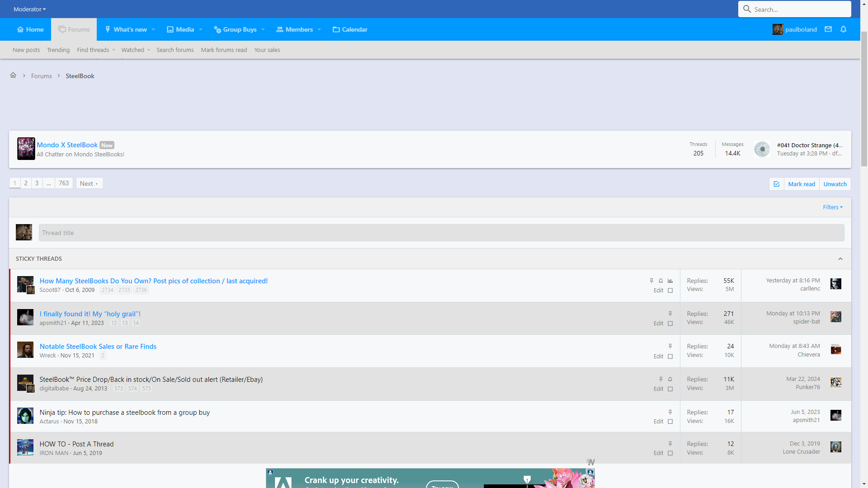The width and height of the screenshot is (868, 488).
Task: Expand the Members dropdown arrow
Action: pyautogui.click(x=319, y=29)
